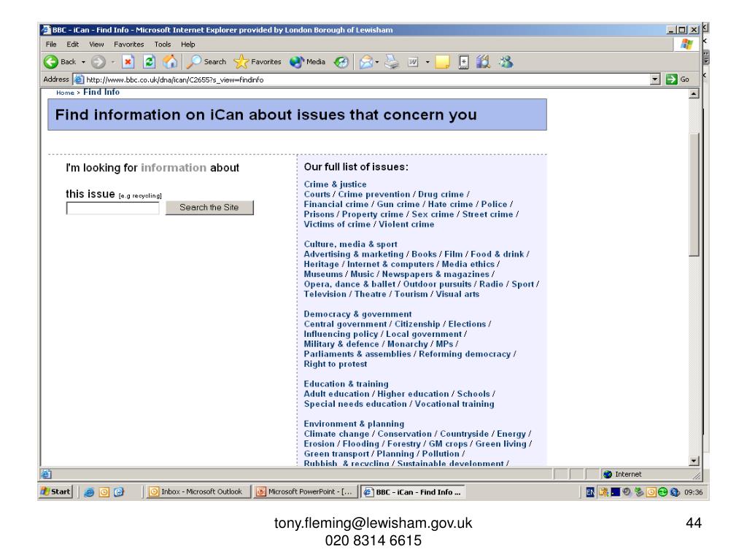
Task: Open the GM crops link
Action: click(x=448, y=444)
